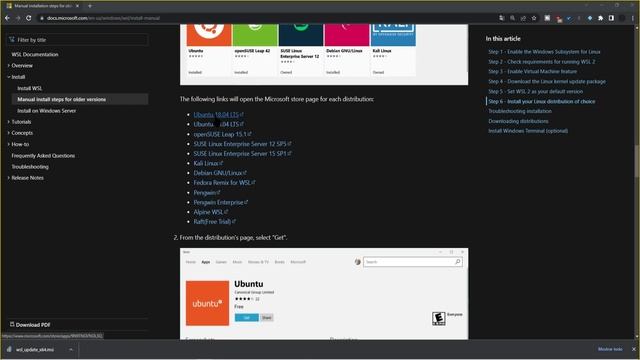Jump to Step 5 - Set WSL 2 as default
The image size is (640, 360).
click(x=536, y=91)
